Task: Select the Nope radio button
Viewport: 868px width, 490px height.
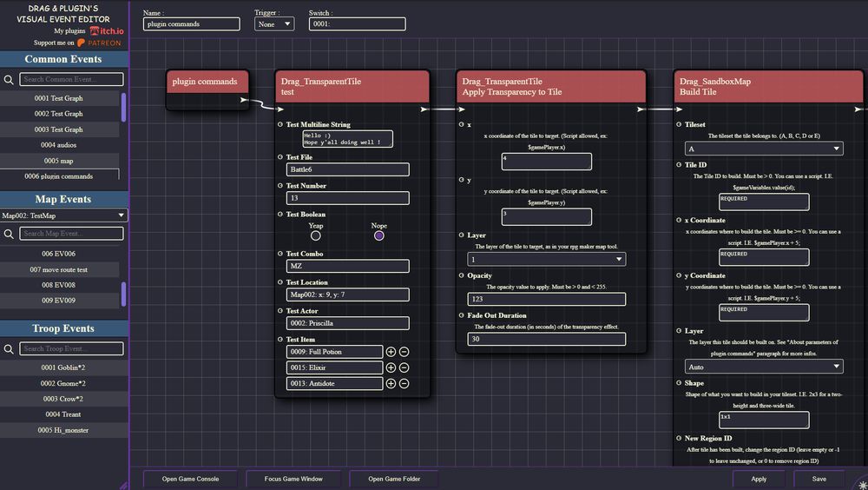Action: tap(379, 235)
